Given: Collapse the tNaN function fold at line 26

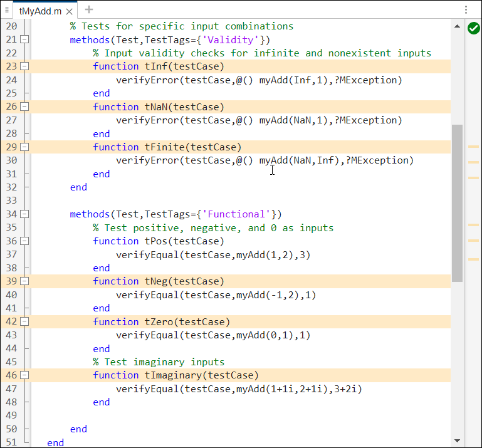Looking at the screenshot, I should click(x=24, y=107).
